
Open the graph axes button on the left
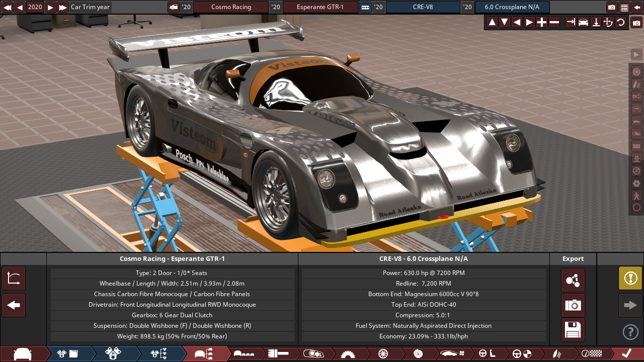pyautogui.click(x=14, y=278)
